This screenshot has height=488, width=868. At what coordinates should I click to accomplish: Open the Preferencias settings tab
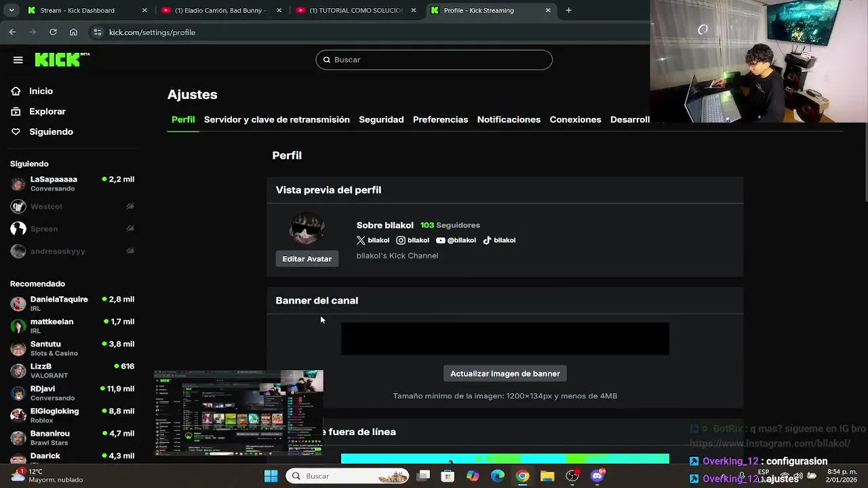point(440,119)
